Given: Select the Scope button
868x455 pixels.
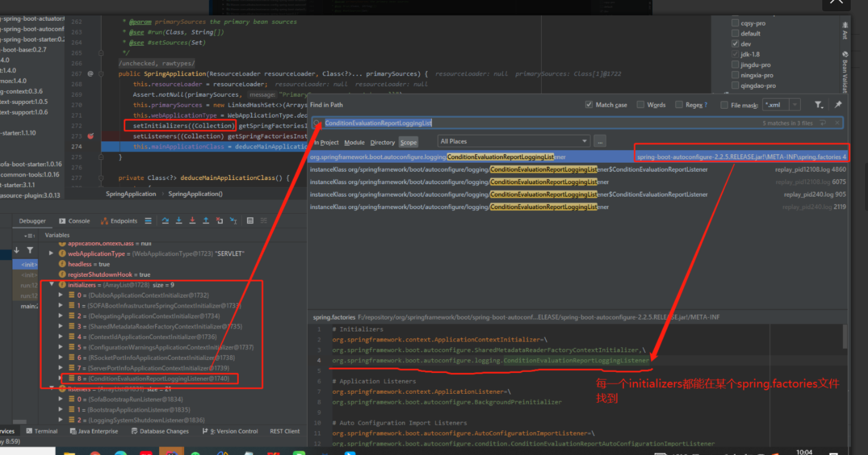Looking at the screenshot, I should point(409,143).
